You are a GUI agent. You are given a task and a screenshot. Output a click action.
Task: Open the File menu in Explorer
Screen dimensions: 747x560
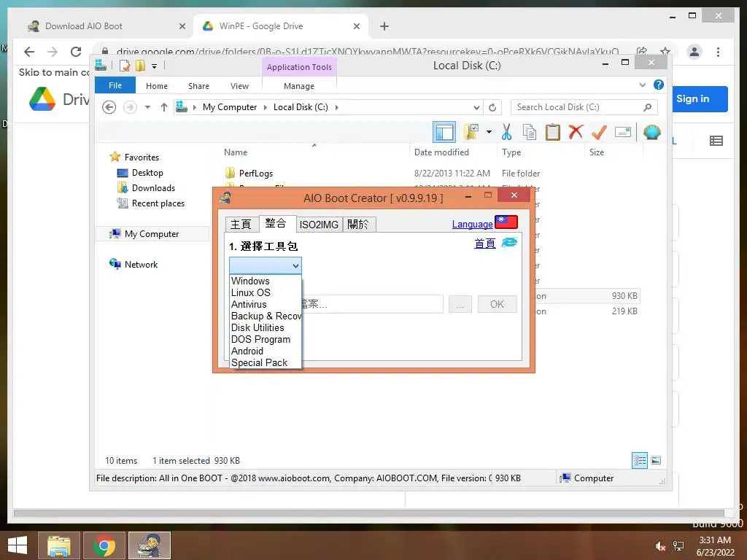pyautogui.click(x=115, y=85)
